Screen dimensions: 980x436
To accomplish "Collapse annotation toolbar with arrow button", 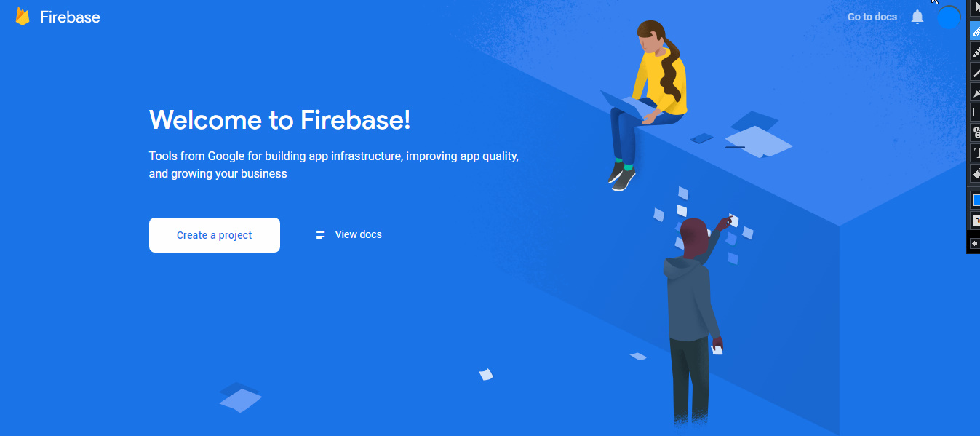I will coord(975,243).
